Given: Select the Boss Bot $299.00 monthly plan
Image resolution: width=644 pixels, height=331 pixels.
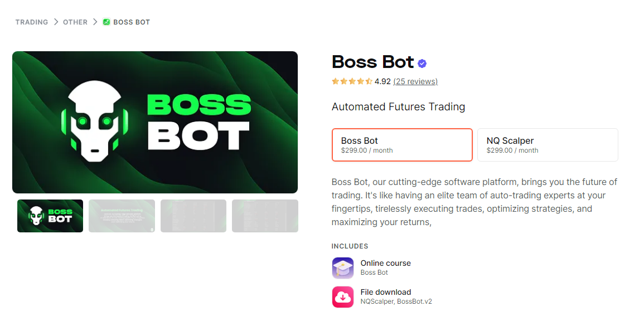Looking at the screenshot, I should click(x=402, y=144).
